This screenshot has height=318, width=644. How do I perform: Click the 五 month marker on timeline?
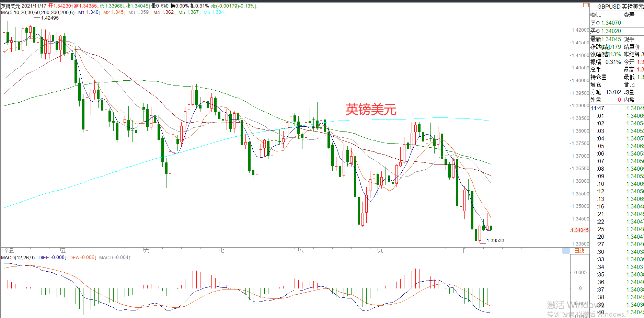pos(63,250)
